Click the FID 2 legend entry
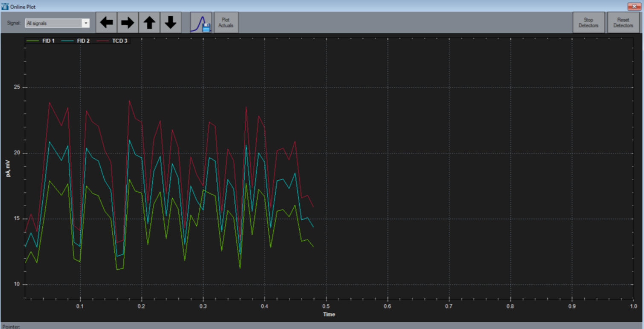The width and height of the screenshot is (644, 329). click(x=76, y=41)
